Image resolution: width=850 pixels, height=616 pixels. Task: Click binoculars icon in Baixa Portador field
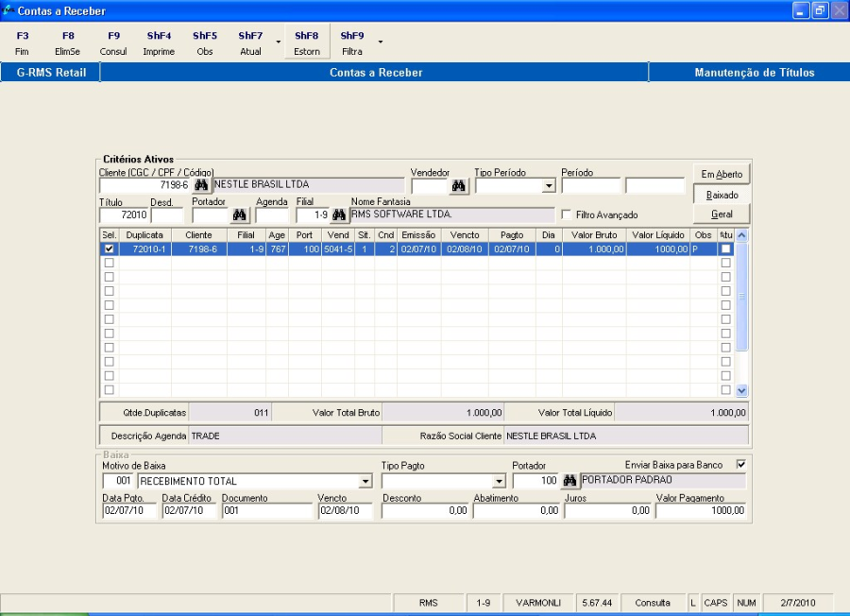coord(569,481)
